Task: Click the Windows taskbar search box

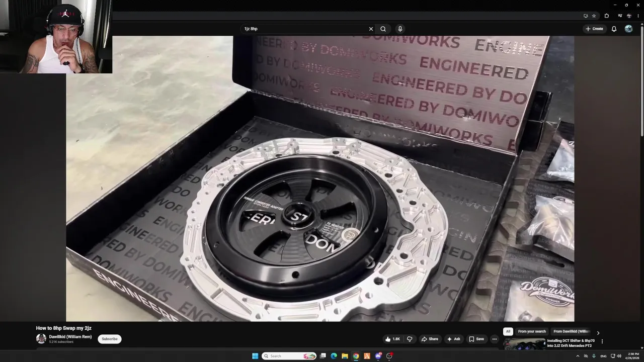Action: tap(289, 356)
